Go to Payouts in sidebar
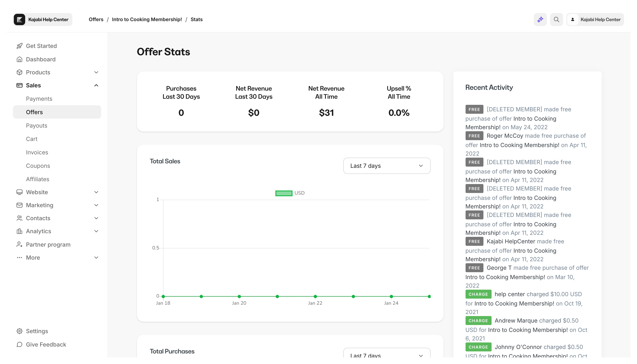The height and width of the screenshot is (364, 637). pyautogui.click(x=37, y=126)
